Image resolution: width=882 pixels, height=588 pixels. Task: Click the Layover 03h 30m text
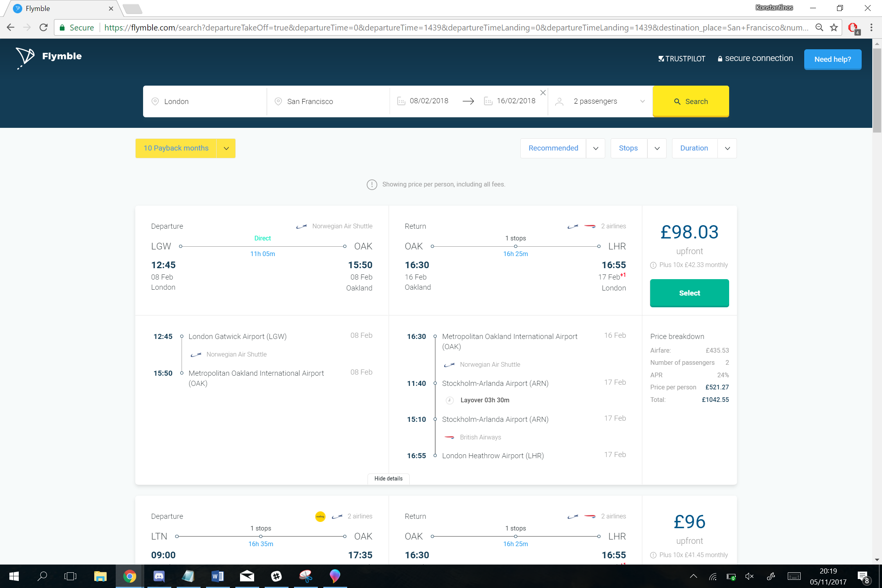pyautogui.click(x=485, y=400)
